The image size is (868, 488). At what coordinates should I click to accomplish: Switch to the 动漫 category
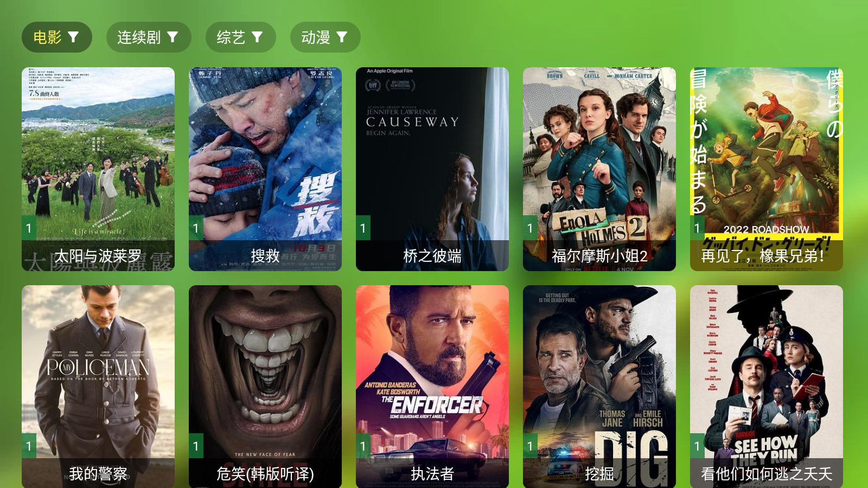(325, 37)
